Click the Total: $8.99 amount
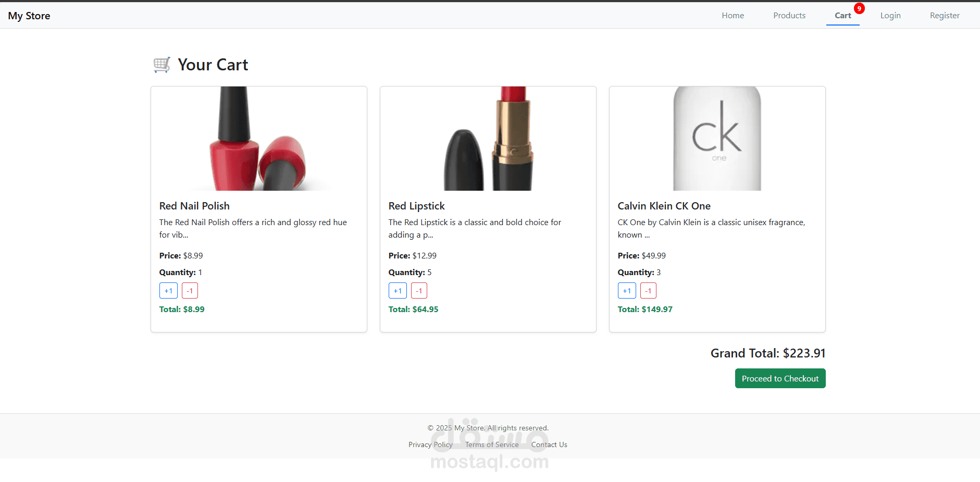This screenshot has width=980, height=482. pyautogui.click(x=182, y=309)
